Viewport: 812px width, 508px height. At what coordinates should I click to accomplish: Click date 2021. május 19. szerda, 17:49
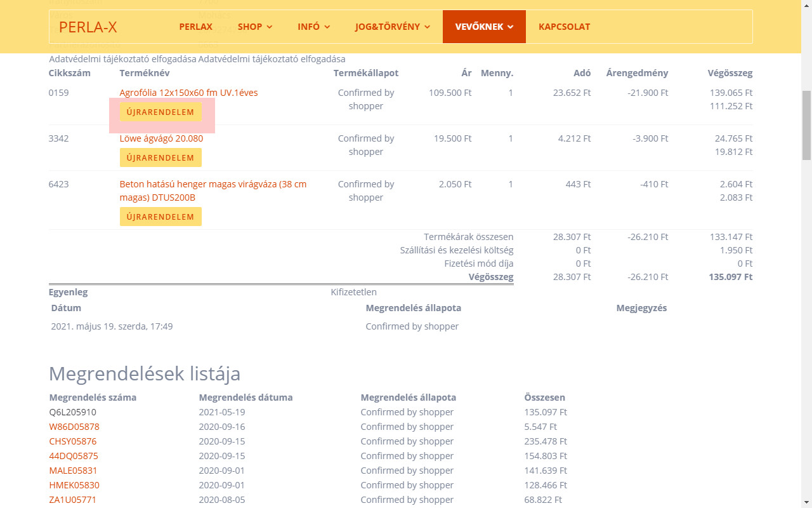(112, 326)
